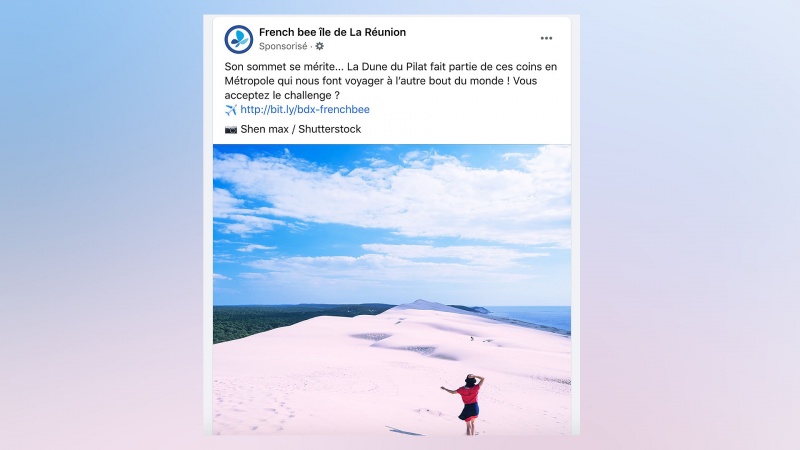Open the three-dot post options menu
Viewport: 800px width, 450px height.
point(546,38)
